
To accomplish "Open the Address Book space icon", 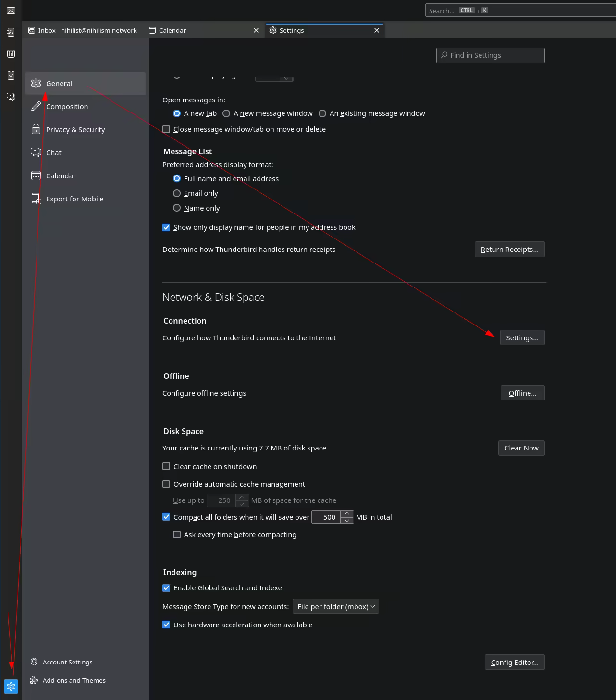I will pos(11,32).
